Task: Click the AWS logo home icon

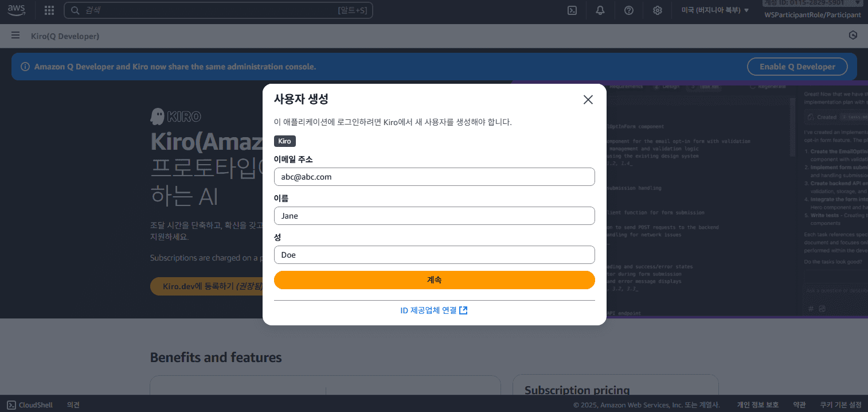Action: click(x=16, y=10)
